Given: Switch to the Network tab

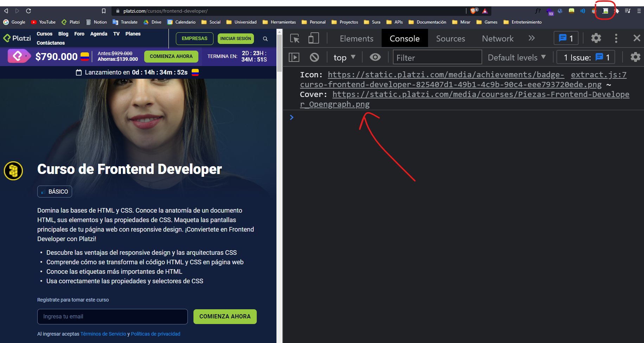Looking at the screenshot, I should tap(498, 38).
